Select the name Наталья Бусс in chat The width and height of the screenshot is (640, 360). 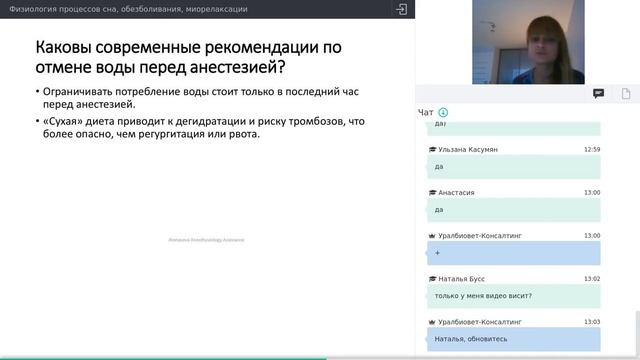tap(461, 279)
